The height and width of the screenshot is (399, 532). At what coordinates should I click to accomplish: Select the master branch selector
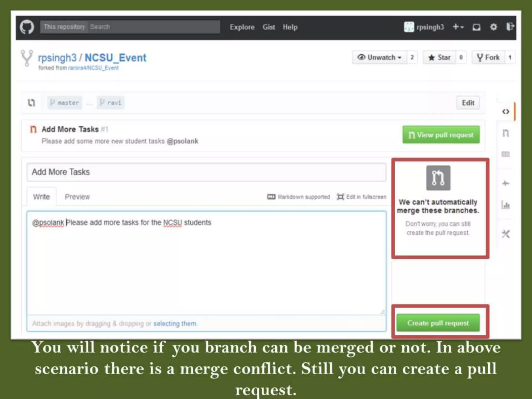tap(65, 103)
